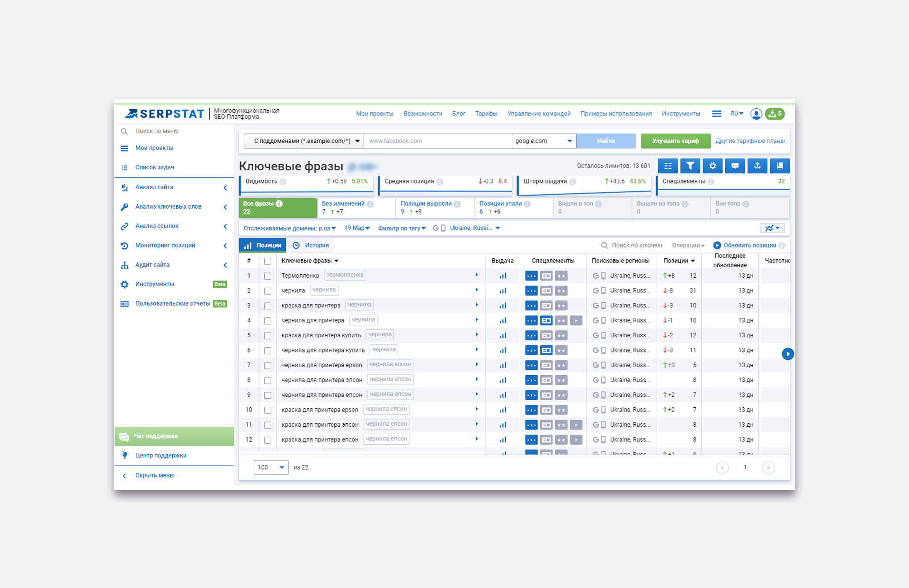The width and height of the screenshot is (909, 588).
Task: Click the list view toolbar icon
Action: point(668,166)
